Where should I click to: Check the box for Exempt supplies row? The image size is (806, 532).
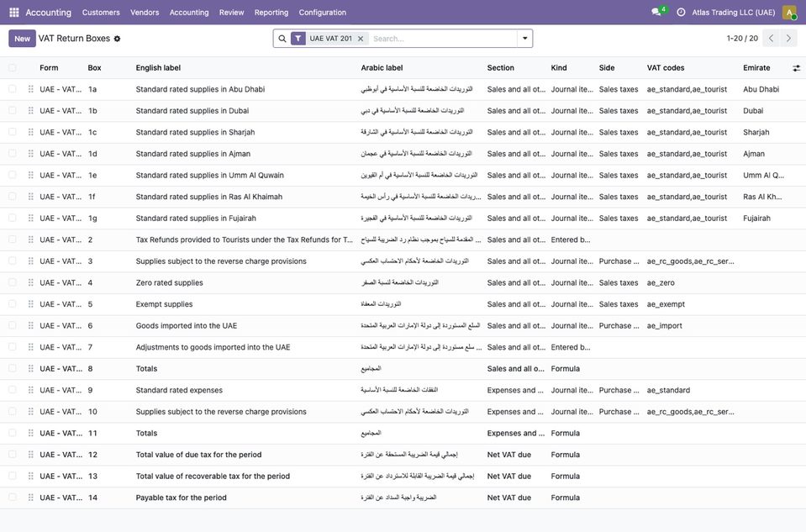pyautogui.click(x=13, y=304)
